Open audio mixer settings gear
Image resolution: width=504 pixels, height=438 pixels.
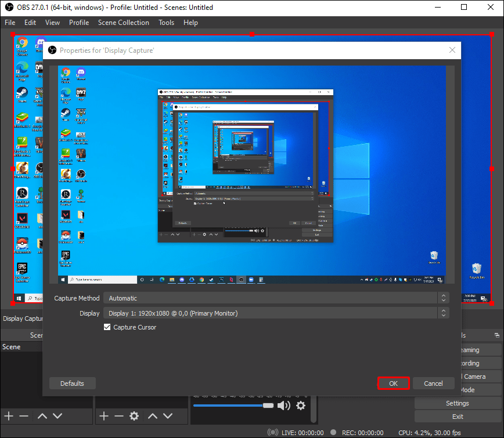click(301, 406)
